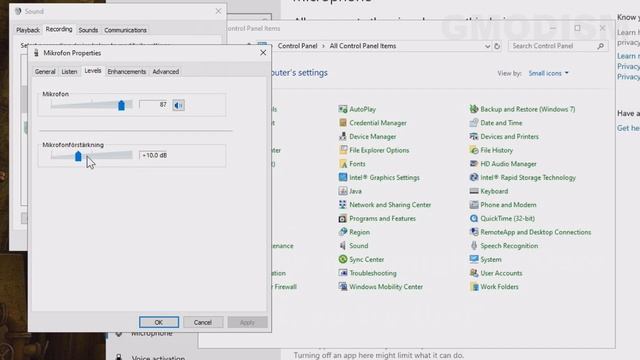Screen dimensions: 640x360
Task: Open Backup and Restore (Windows 7) icon
Action: [x=474, y=109]
